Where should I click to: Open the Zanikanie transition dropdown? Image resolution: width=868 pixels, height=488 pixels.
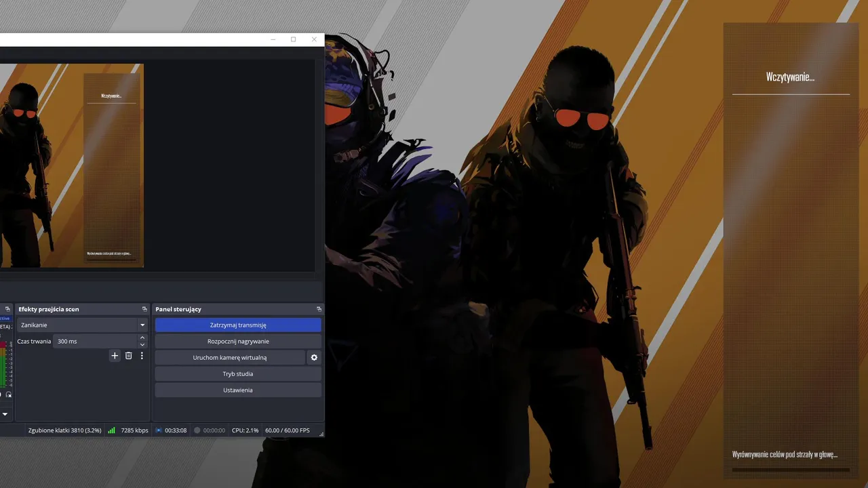pyautogui.click(x=82, y=325)
